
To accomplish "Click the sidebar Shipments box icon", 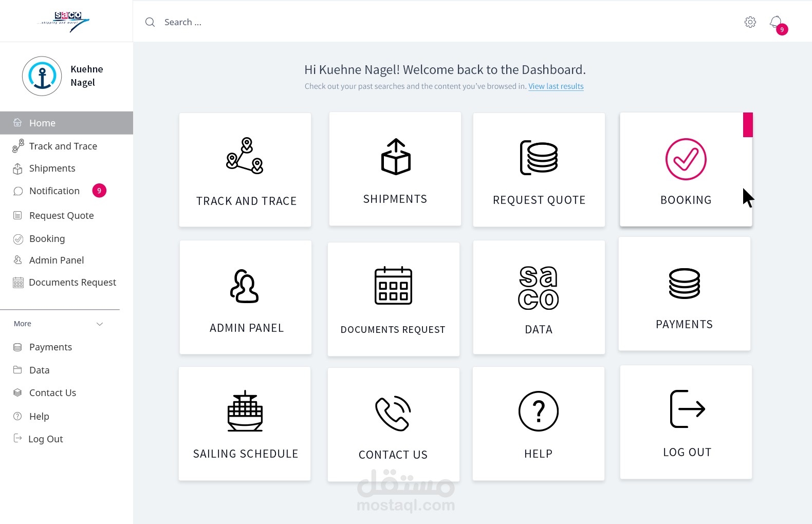I will click(x=17, y=169).
